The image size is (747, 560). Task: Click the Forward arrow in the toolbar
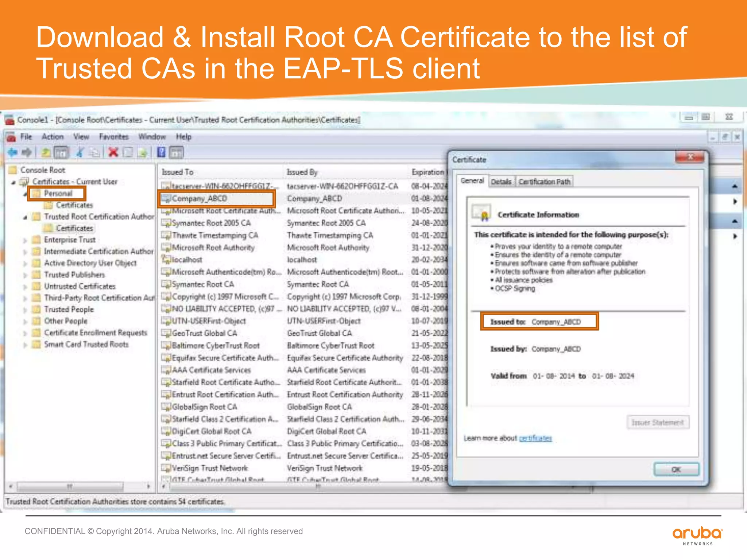click(x=27, y=152)
